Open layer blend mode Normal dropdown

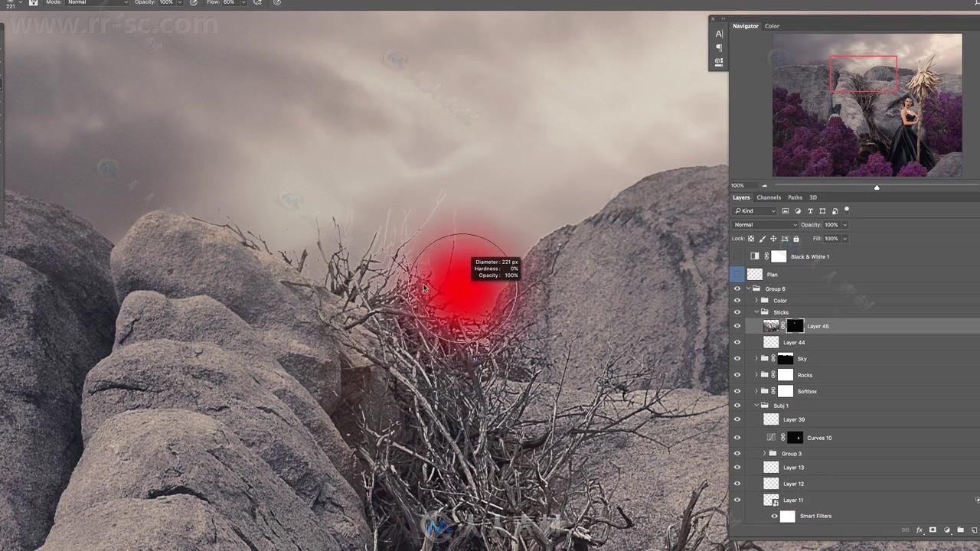point(765,224)
